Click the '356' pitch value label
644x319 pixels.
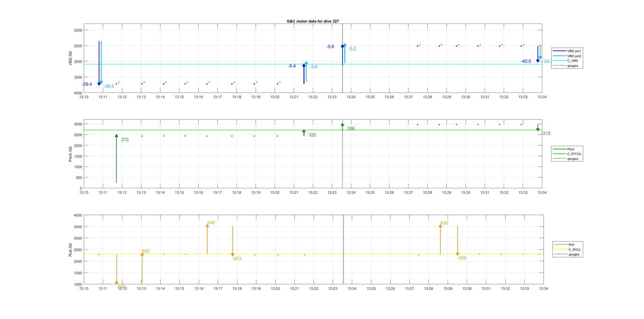click(x=351, y=128)
